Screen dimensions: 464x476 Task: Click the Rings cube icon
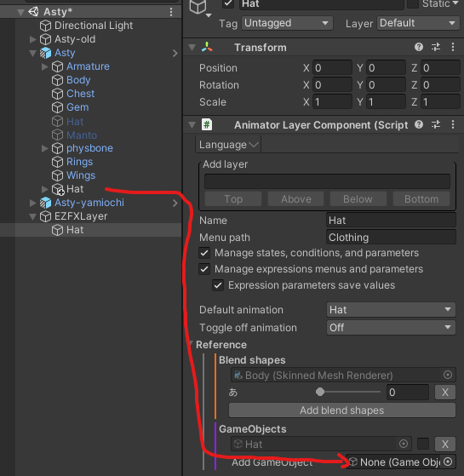(x=57, y=162)
